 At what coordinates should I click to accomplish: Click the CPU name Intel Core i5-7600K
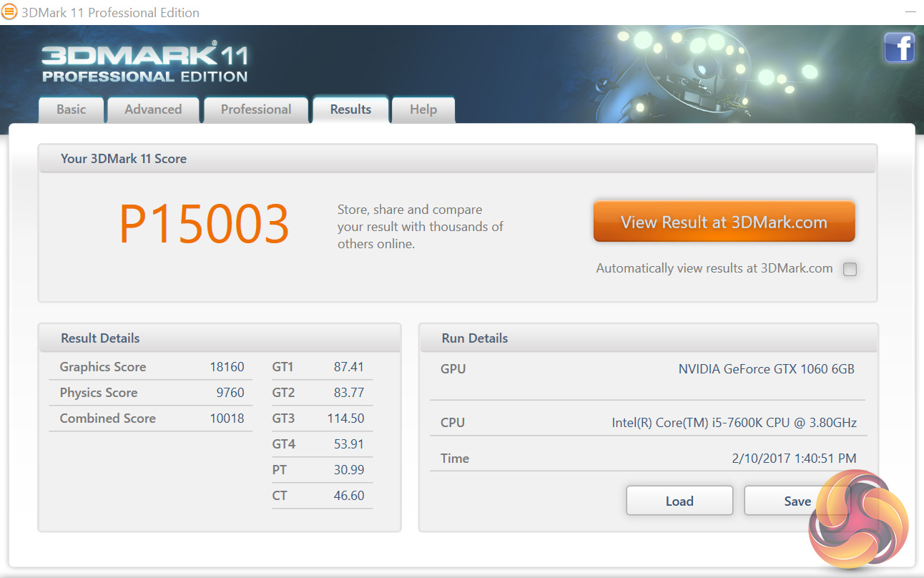pos(734,423)
